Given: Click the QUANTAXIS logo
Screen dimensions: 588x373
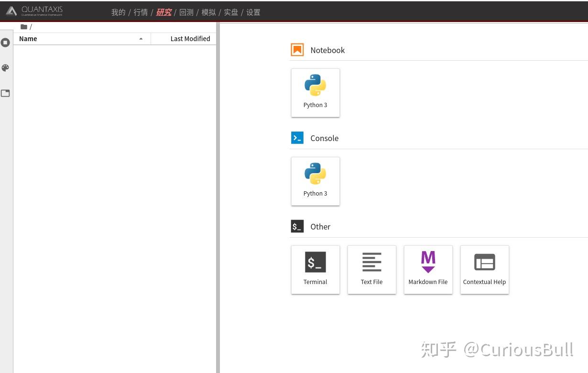Looking at the screenshot, I should pyautogui.click(x=34, y=11).
